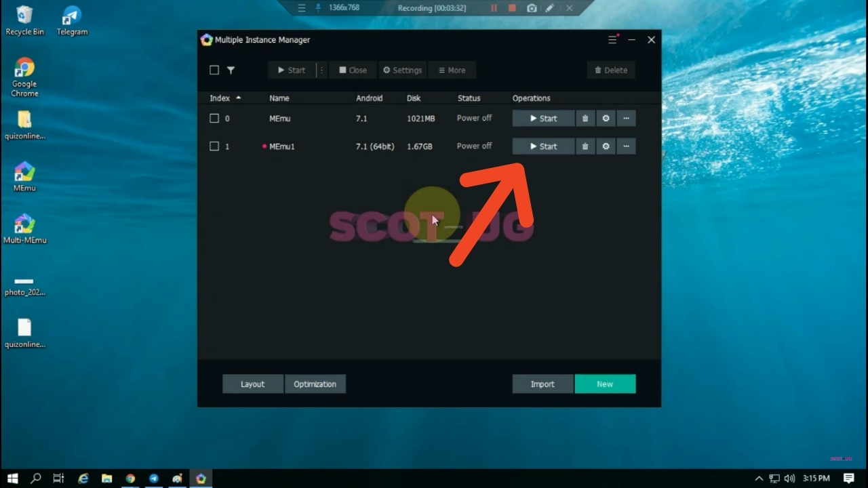Image resolution: width=868 pixels, height=488 pixels.
Task: Open more options ellipsis for MEmu1
Action: tap(626, 146)
